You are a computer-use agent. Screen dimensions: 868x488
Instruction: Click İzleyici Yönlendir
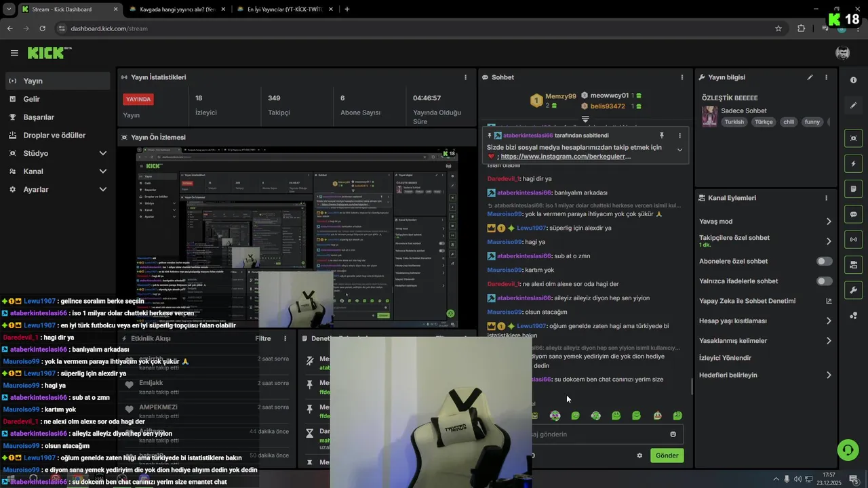click(725, 358)
